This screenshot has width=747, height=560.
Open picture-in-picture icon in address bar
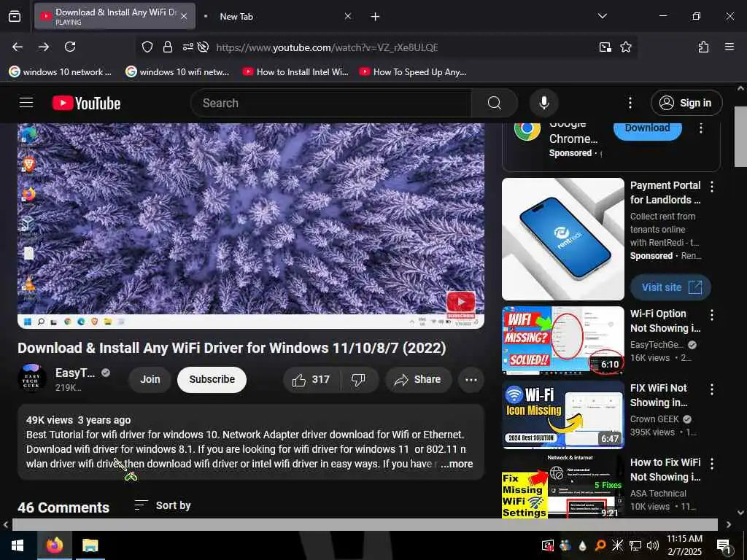(605, 47)
